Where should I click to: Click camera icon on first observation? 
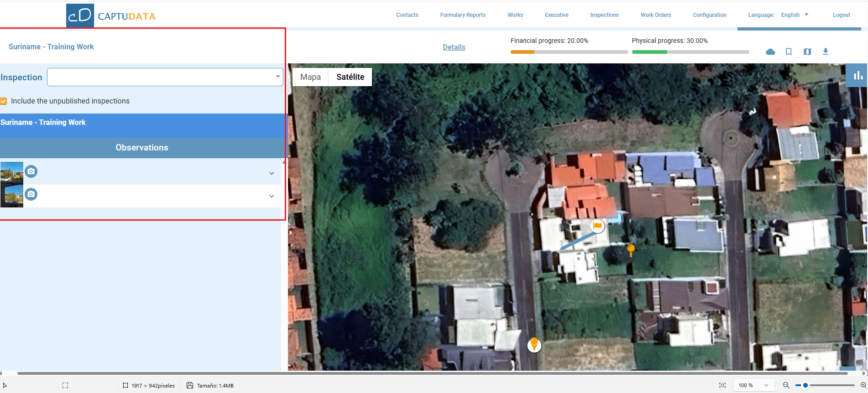point(31,171)
